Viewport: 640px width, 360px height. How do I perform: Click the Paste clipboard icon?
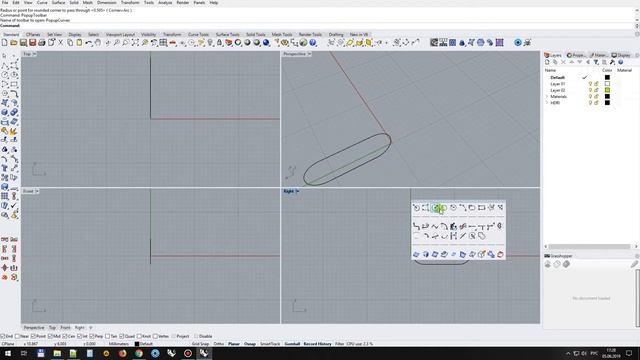(79, 42)
